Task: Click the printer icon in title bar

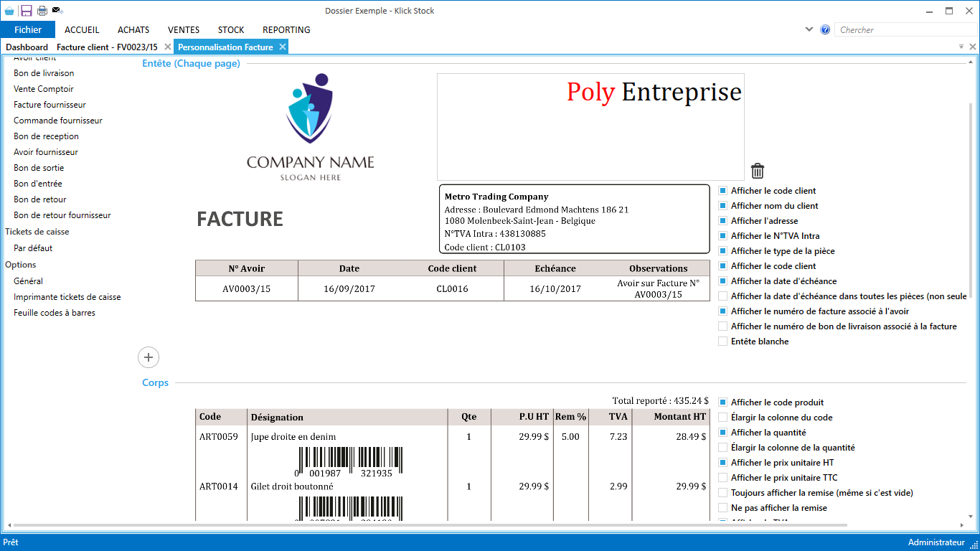Action: point(42,11)
